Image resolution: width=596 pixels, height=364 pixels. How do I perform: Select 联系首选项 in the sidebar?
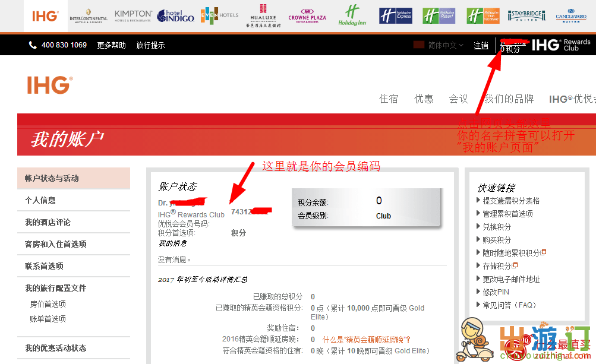coord(73,266)
